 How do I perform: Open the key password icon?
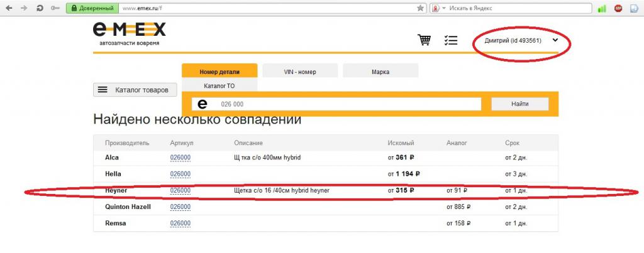point(55,8)
